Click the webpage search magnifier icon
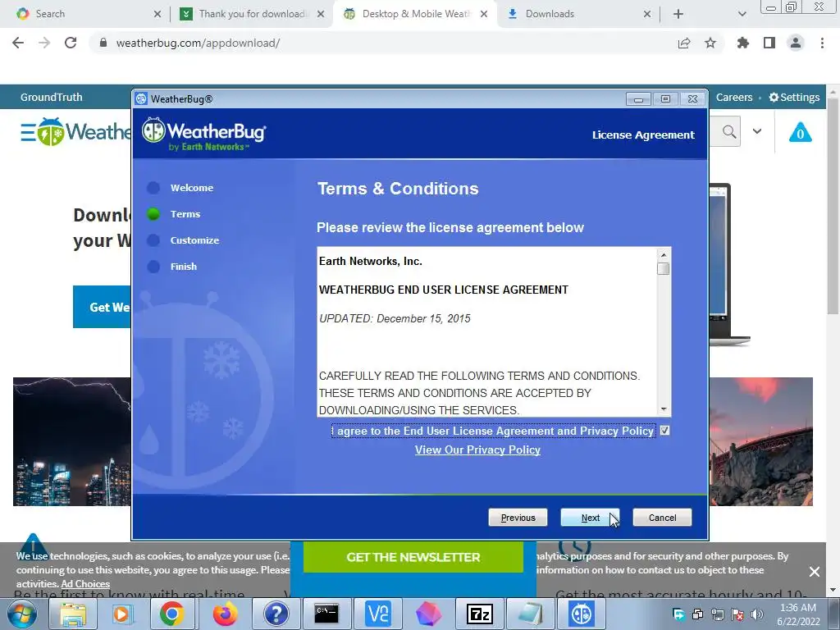840x630 pixels. (728, 131)
